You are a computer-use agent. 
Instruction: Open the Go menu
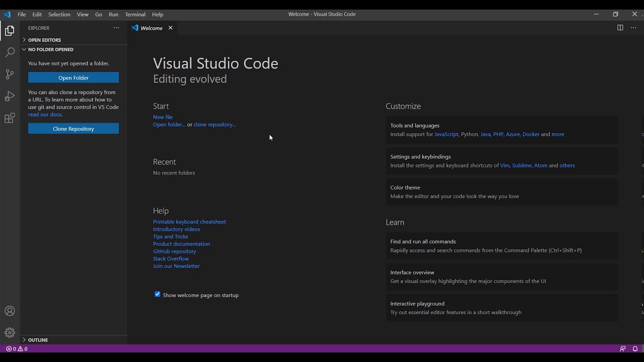(99, 14)
